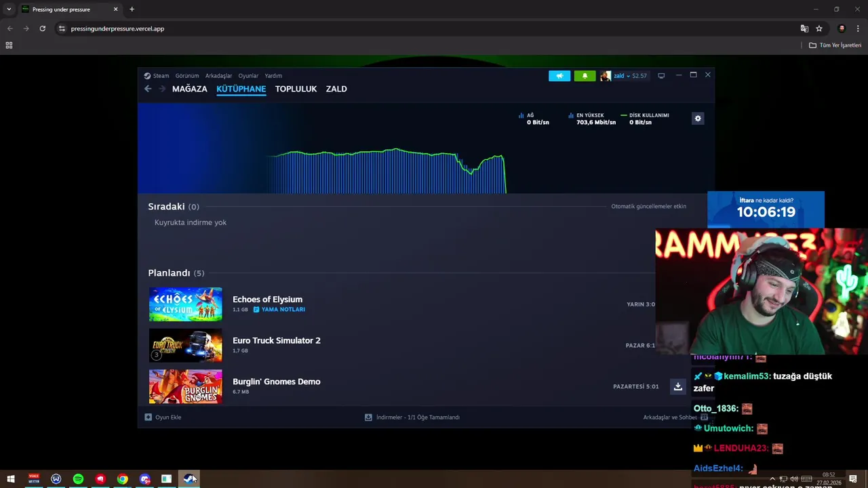This screenshot has height=488, width=868.
Task: Click Otomatik güncellemeler etkin label
Action: [x=648, y=207]
